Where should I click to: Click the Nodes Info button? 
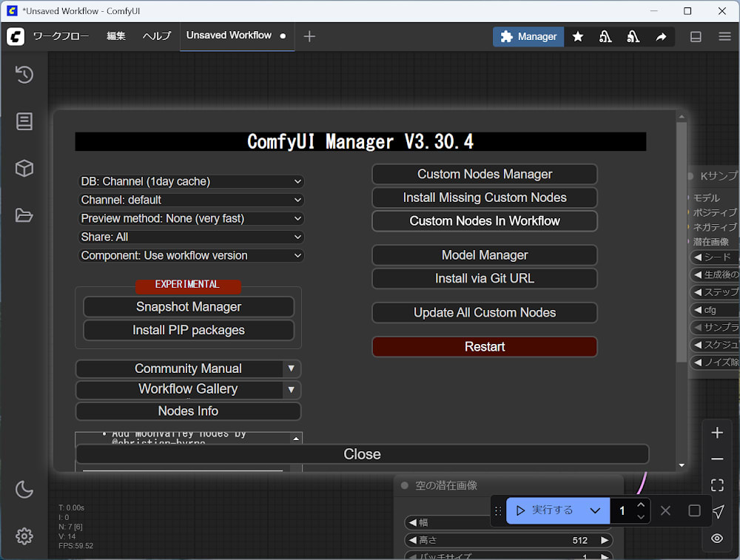188,411
